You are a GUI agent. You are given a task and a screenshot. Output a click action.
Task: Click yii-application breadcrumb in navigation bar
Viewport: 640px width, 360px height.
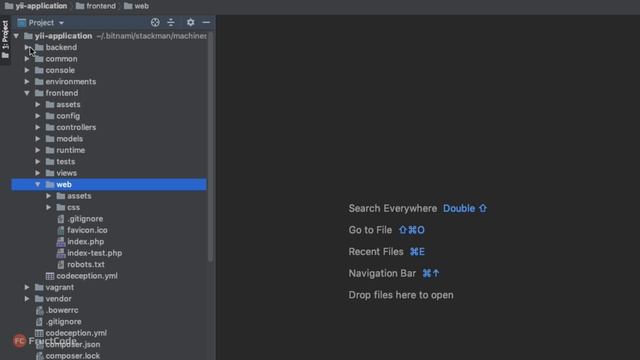click(x=36, y=6)
